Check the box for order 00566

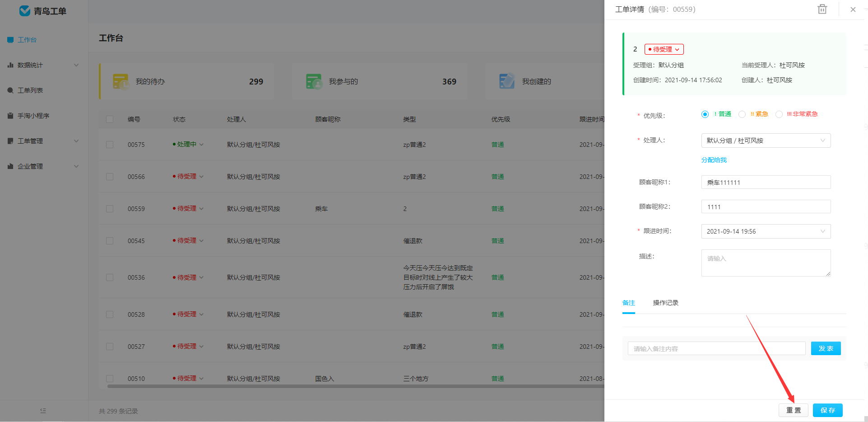pos(110,177)
